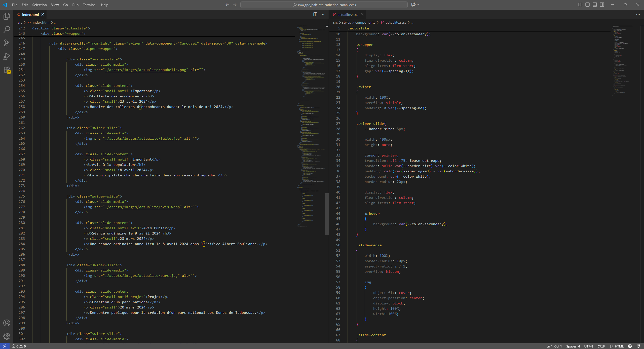Click the Spaces: 4 indentation button

(x=573, y=346)
